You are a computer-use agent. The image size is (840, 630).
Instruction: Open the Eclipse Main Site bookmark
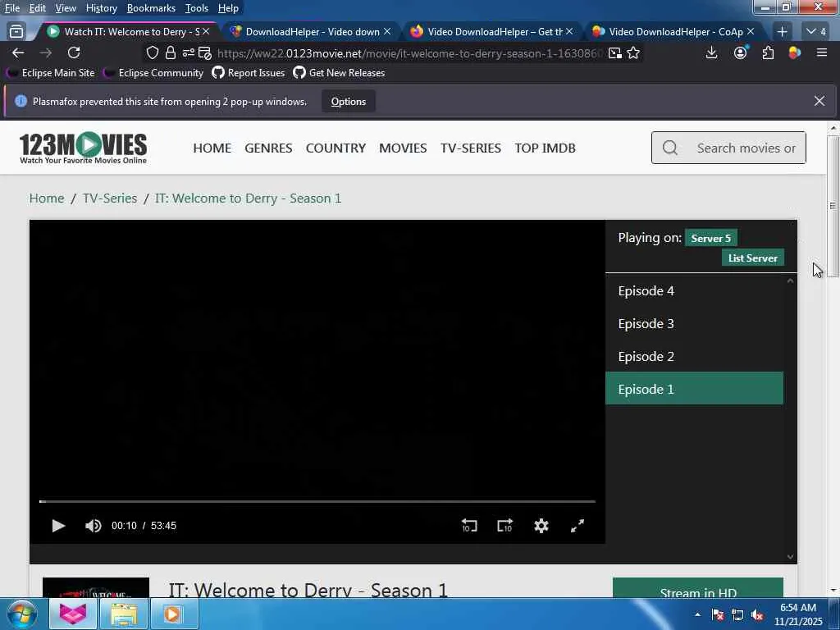point(52,73)
